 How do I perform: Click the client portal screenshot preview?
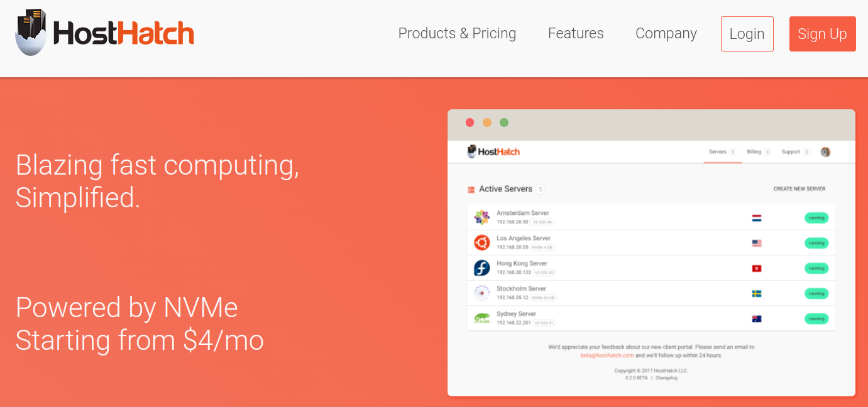651,252
